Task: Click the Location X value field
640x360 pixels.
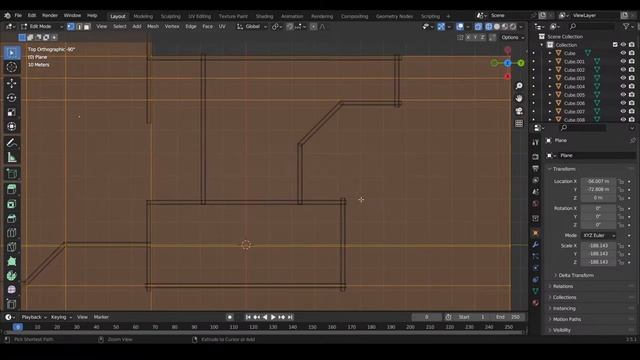Action: 598,181
